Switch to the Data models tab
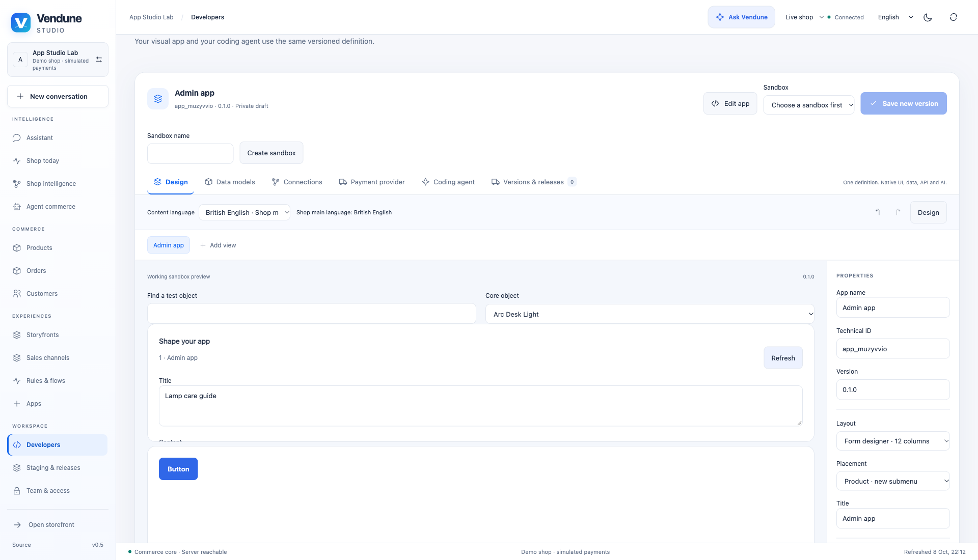Viewport: 978px width, 560px height. pos(230,182)
